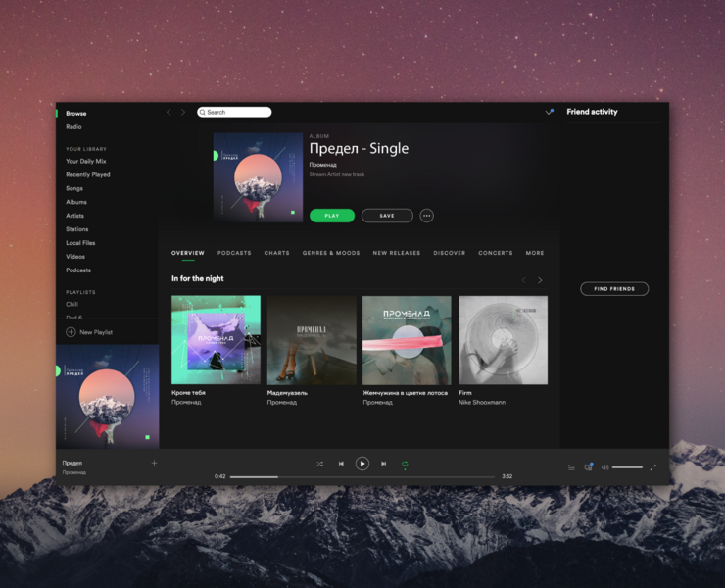The image size is (725, 588).
Task: Expand the More tab menu
Action: coord(535,253)
